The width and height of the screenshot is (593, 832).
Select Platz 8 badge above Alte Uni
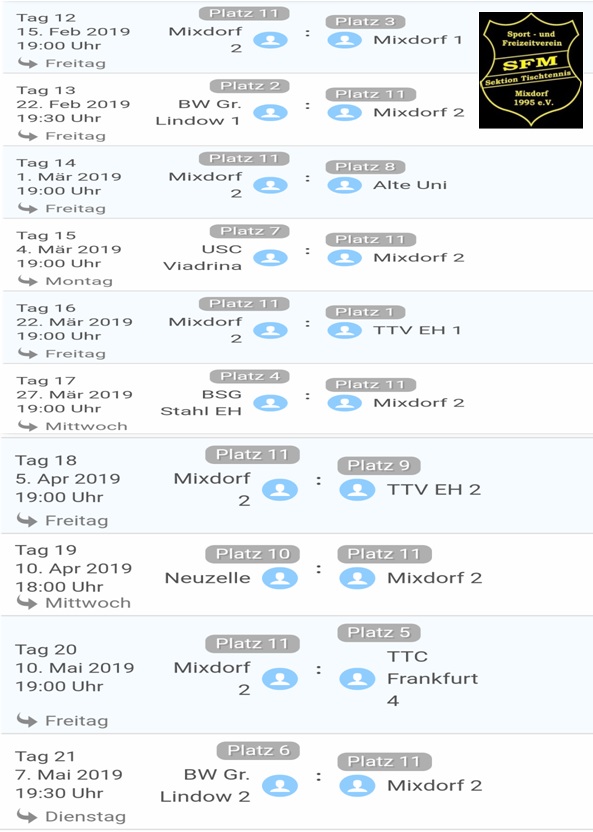coord(365,167)
